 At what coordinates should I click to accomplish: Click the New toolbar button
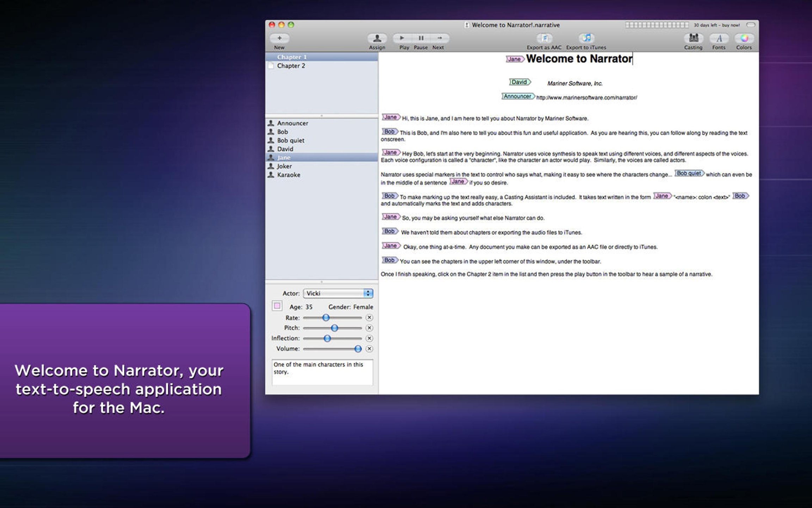click(279, 38)
